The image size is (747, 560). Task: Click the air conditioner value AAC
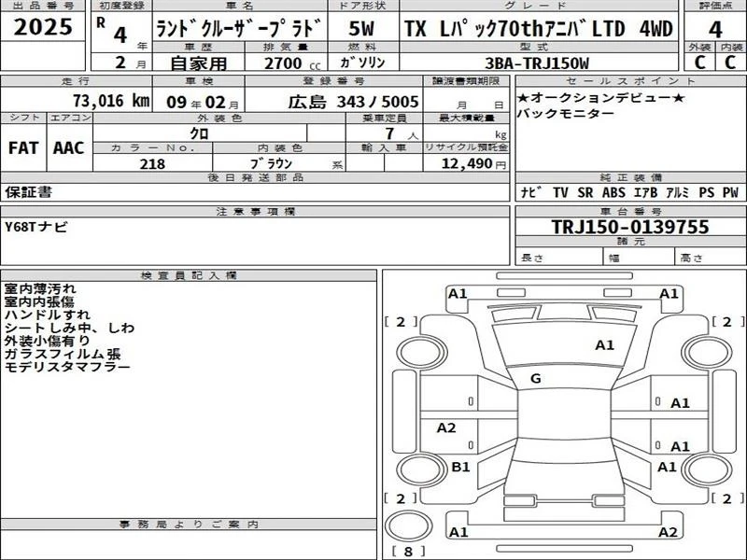pyautogui.click(x=68, y=148)
